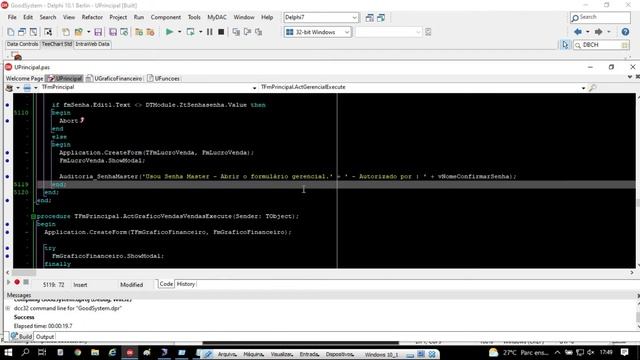Open Chrome from the Windows taskbar
Viewport: 640px width, 360px height.
[x=78, y=352]
